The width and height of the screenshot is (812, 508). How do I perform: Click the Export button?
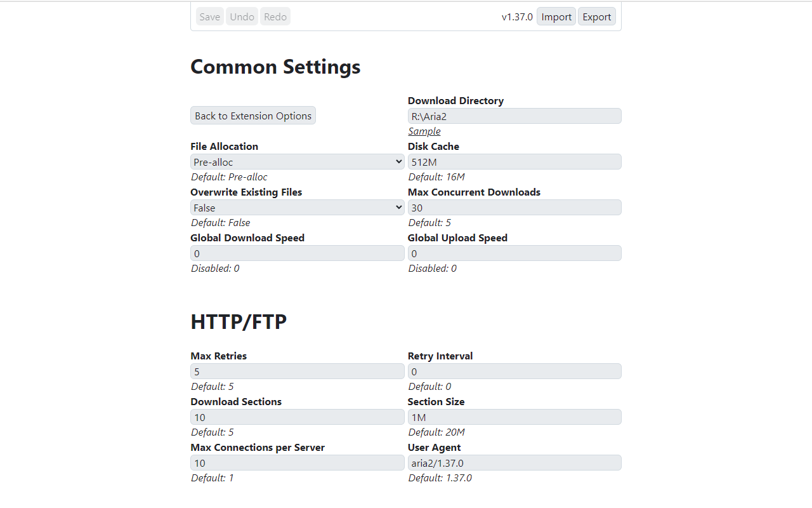click(x=597, y=17)
